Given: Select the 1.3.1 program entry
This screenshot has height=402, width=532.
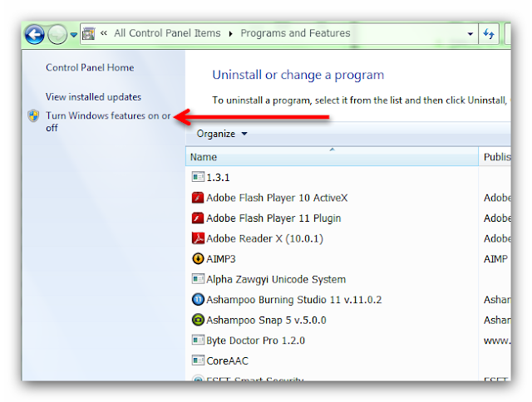Looking at the screenshot, I should [218, 178].
